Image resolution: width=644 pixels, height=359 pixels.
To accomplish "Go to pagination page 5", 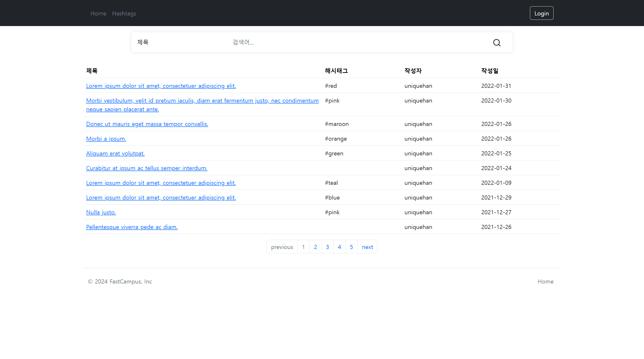I will click(x=351, y=247).
